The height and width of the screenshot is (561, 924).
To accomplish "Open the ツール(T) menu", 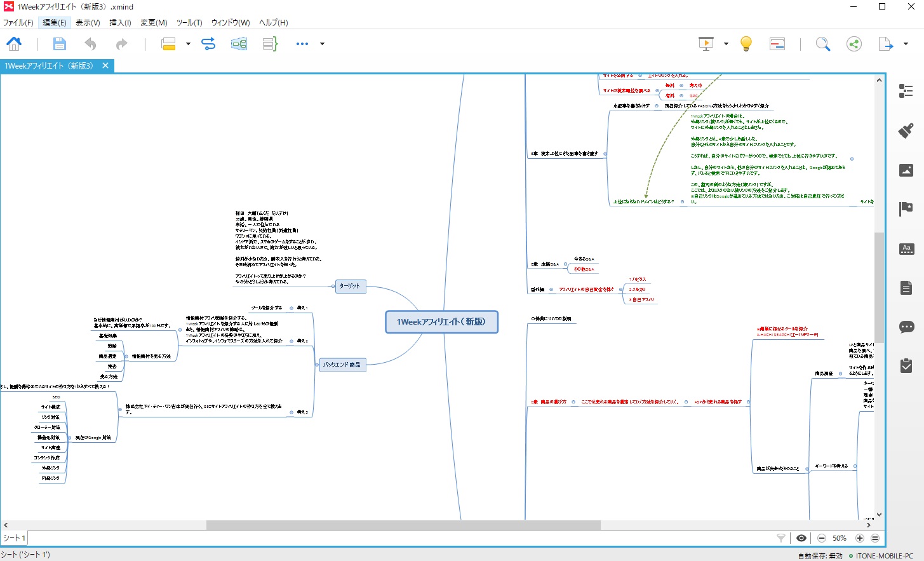I will tap(189, 22).
